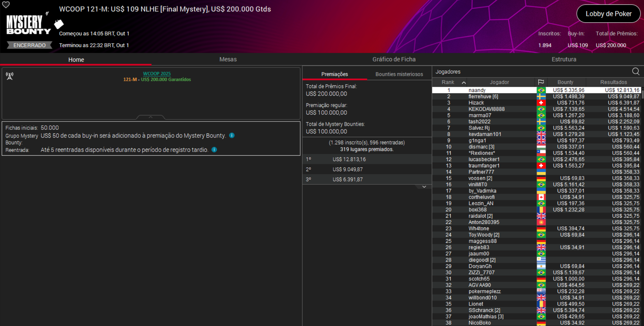This screenshot has width=644, height=326.
Task: Open the Gráfico de Ficha tab
Action: (x=394, y=59)
